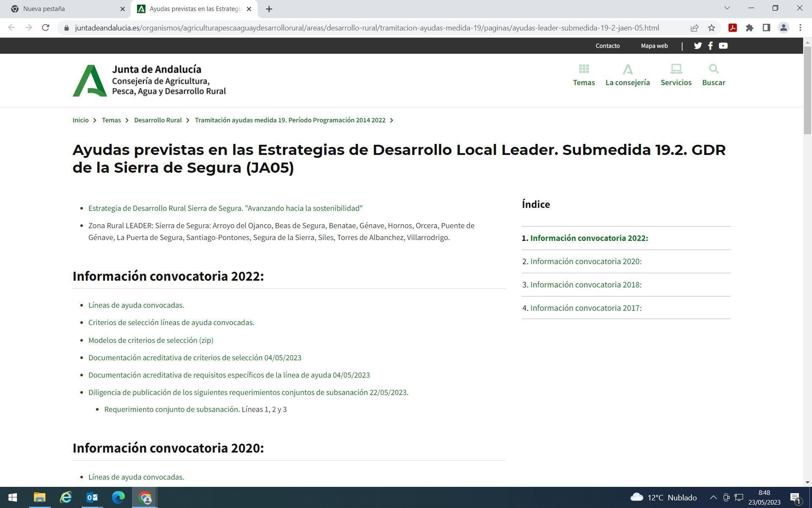Jump to Información convocatoria 2022 in Índice
The height and width of the screenshot is (508, 812).
pos(589,238)
